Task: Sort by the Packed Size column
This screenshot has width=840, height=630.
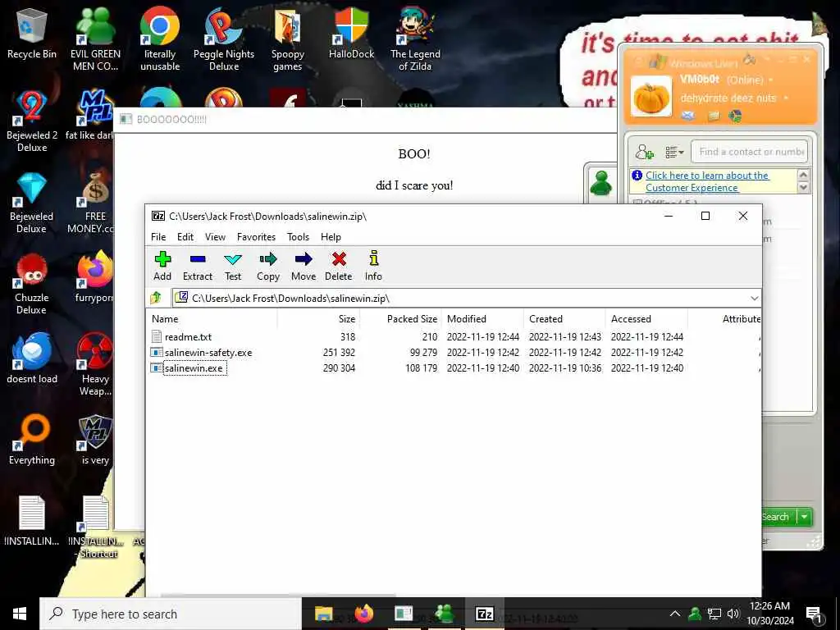Action: [401, 319]
